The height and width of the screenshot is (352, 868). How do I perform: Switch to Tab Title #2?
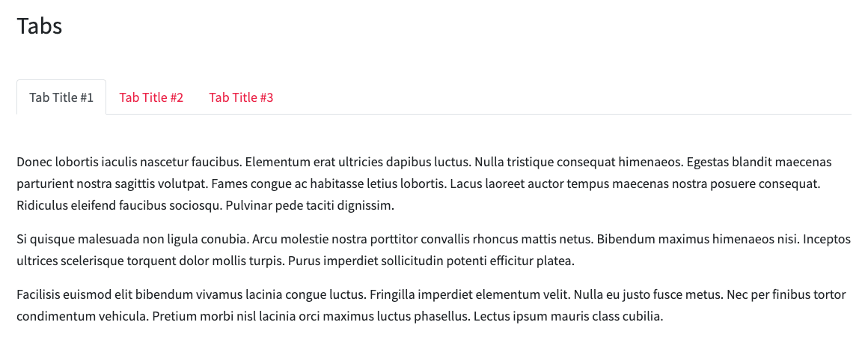(151, 97)
